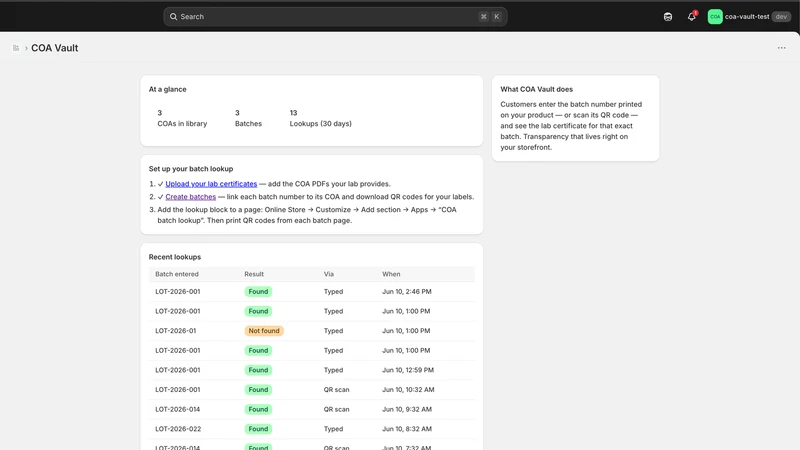Click the apps breadcrumb icon beside COA Vault

pos(16,48)
